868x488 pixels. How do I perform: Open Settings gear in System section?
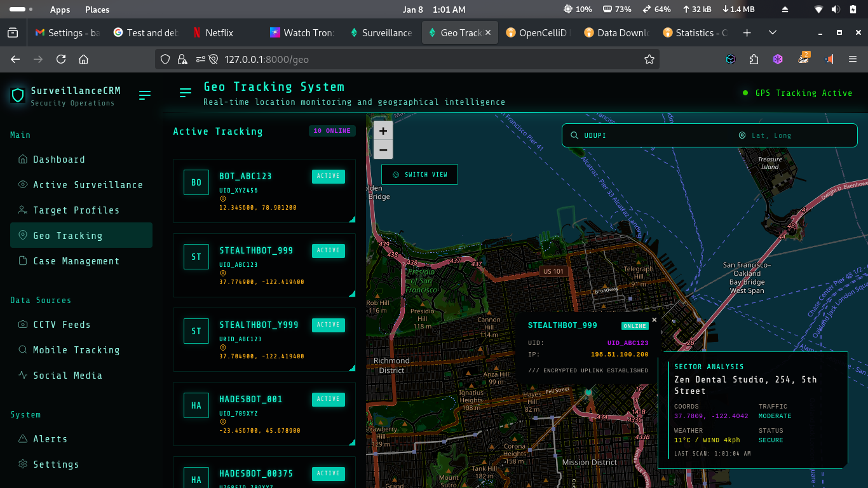click(x=56, y=464)
